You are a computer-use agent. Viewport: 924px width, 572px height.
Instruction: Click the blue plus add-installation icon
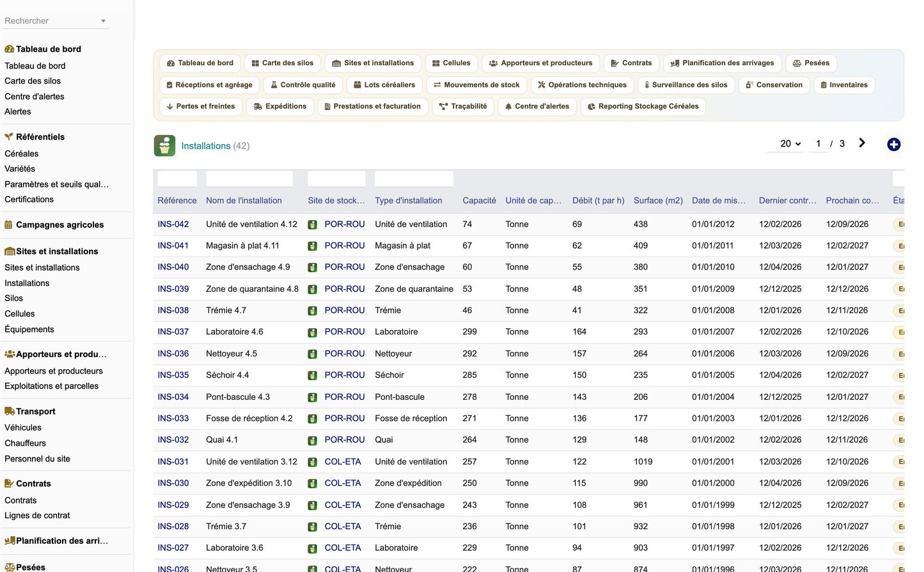[x=894, y=145]
